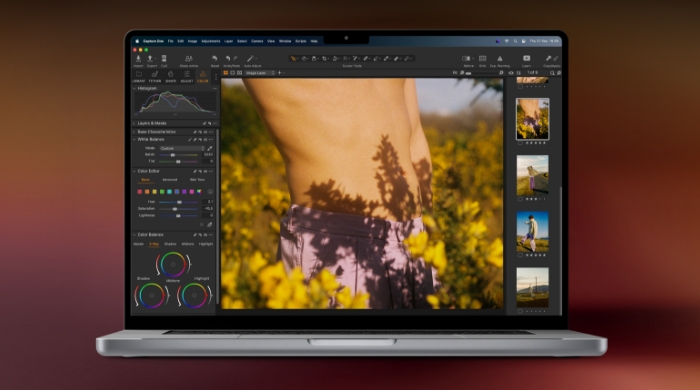The image size is (700, 390).
Task: Click the Layers & Masks brush icon
Action: 204,123
